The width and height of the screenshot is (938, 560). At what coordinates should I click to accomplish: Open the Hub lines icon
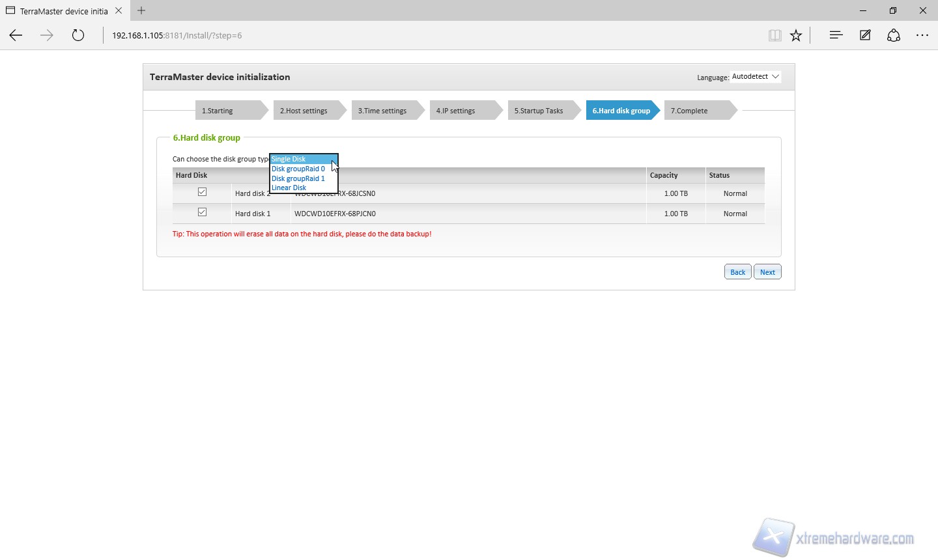click(836, 36)
